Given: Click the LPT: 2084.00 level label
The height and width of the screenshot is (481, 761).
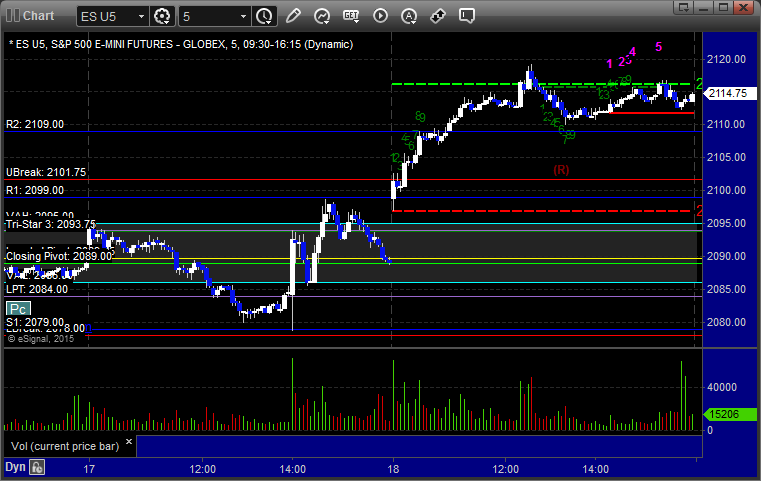Looking at the screenshot, I should [37, 289].
